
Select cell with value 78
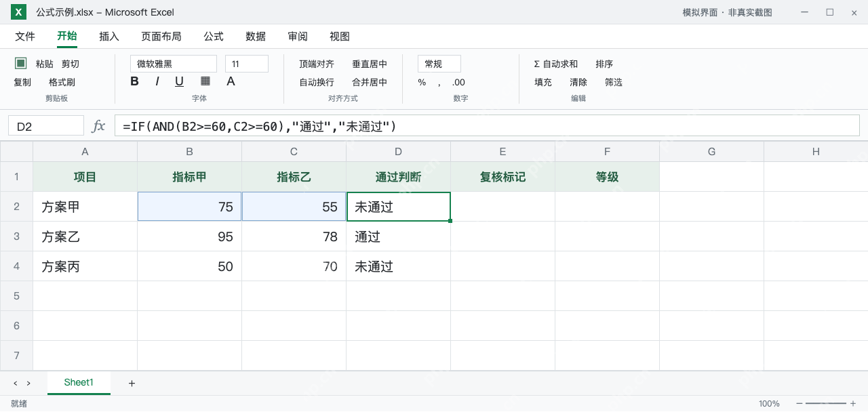[294, 236]
